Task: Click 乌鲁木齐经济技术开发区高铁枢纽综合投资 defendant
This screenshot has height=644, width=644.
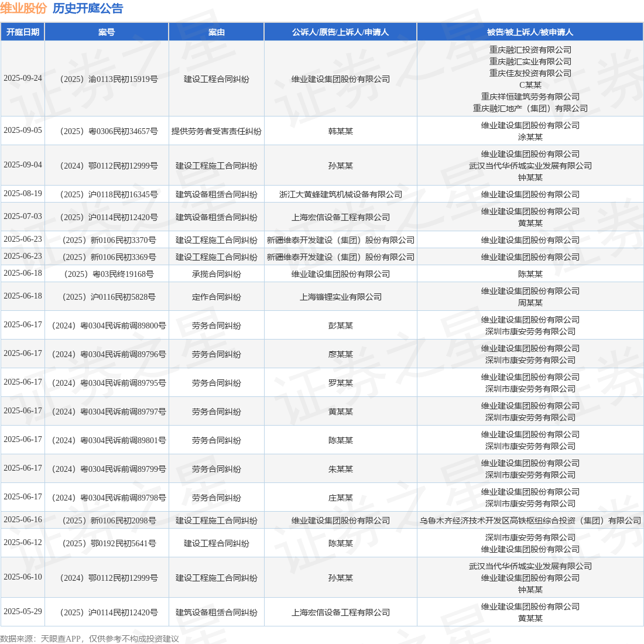Action: 530,521
